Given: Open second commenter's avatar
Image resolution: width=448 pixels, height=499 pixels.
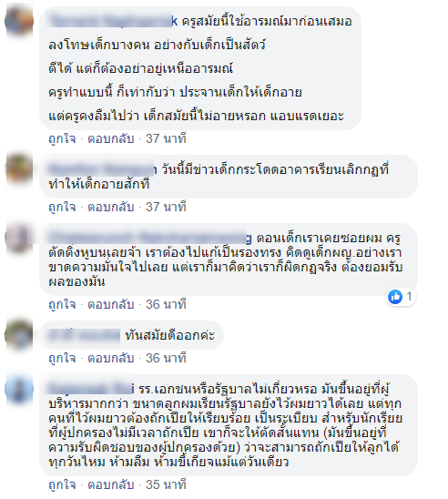Looking at the screenshot, I should 19,168.
